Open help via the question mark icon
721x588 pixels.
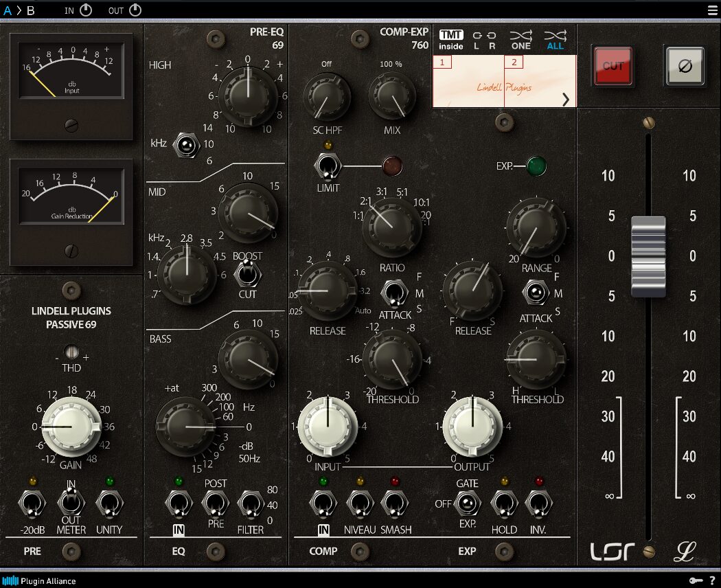(711, 580)
